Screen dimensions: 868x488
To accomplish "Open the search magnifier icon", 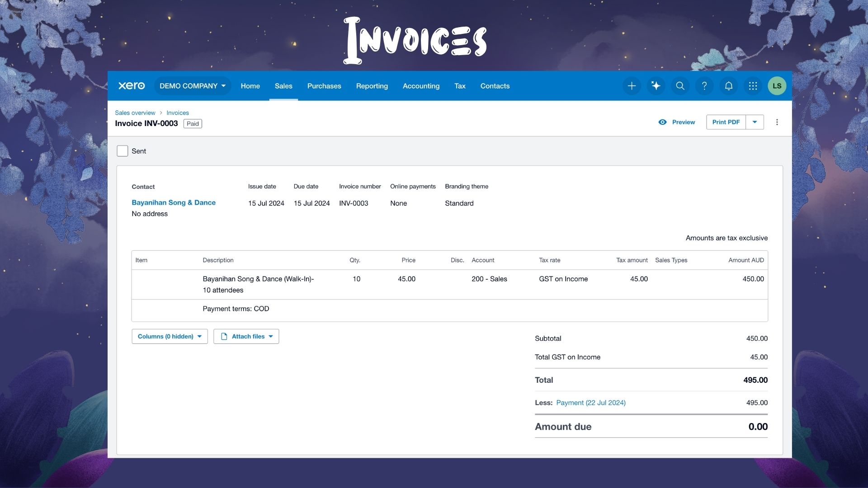I will pos(680,86).
